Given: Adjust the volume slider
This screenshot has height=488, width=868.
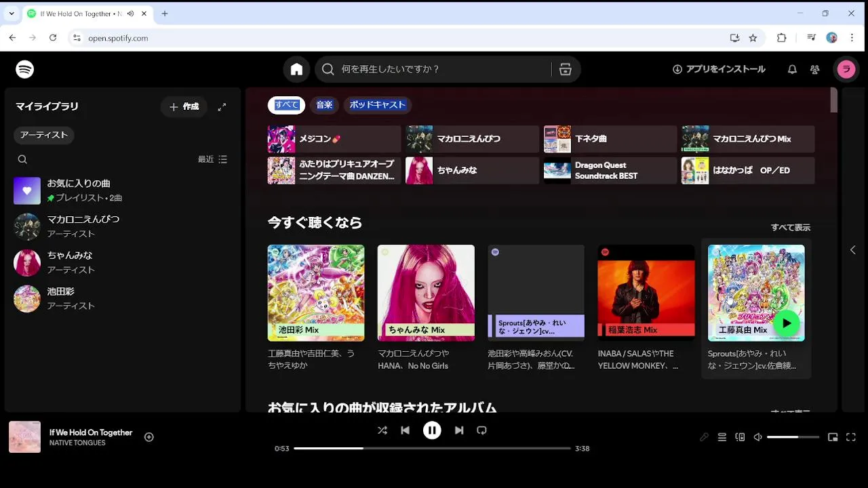Looking at the screenshot, I should pyautogui.click(x=793, y=437).
